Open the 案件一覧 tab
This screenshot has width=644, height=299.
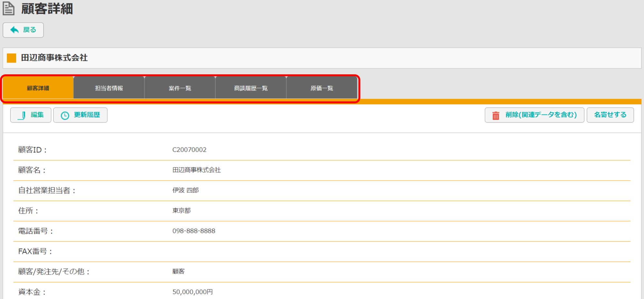pos(180,88)
